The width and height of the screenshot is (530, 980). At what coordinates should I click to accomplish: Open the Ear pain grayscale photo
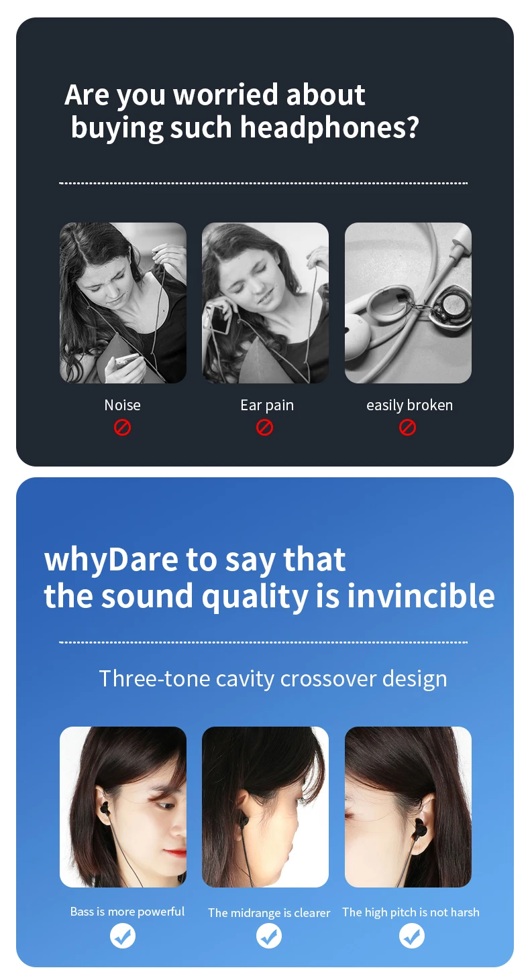pyautogui.click(x=265, y=303)
